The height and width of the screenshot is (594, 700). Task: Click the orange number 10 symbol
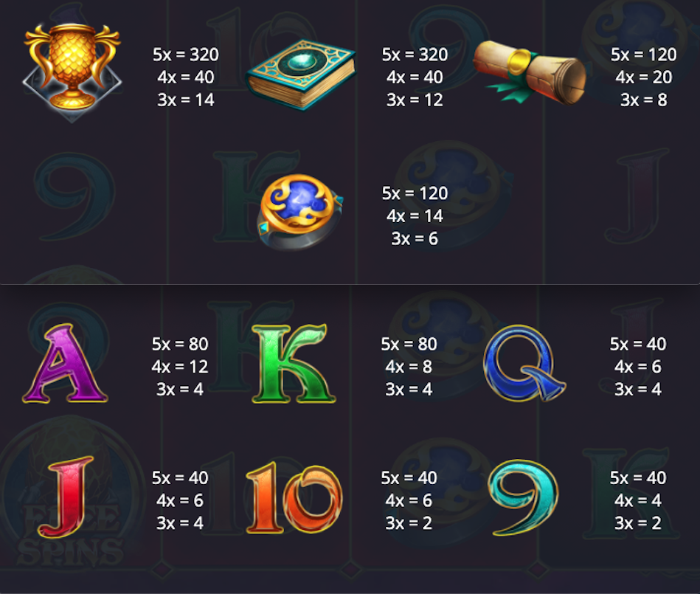294,498
